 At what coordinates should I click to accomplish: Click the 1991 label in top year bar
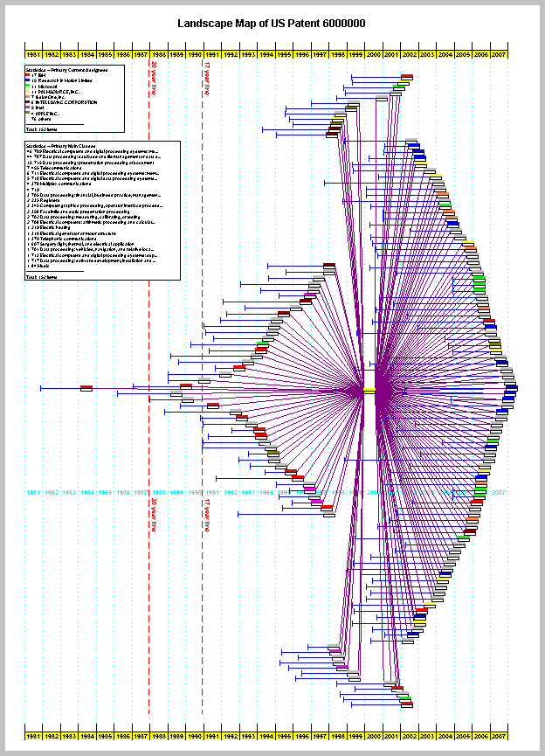[212, 54]
